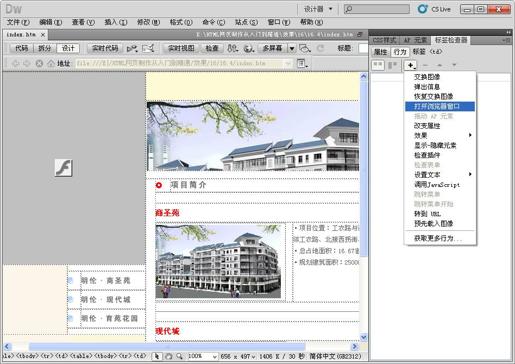Screen dimensions: 515x364
Task: Click the Flash placeholder in the design view
Action: 63,168
